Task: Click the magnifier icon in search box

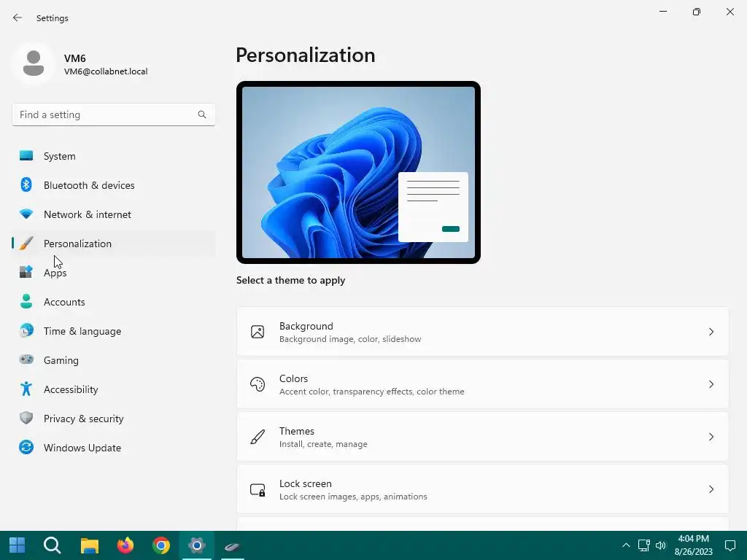Action: point(202,114)
